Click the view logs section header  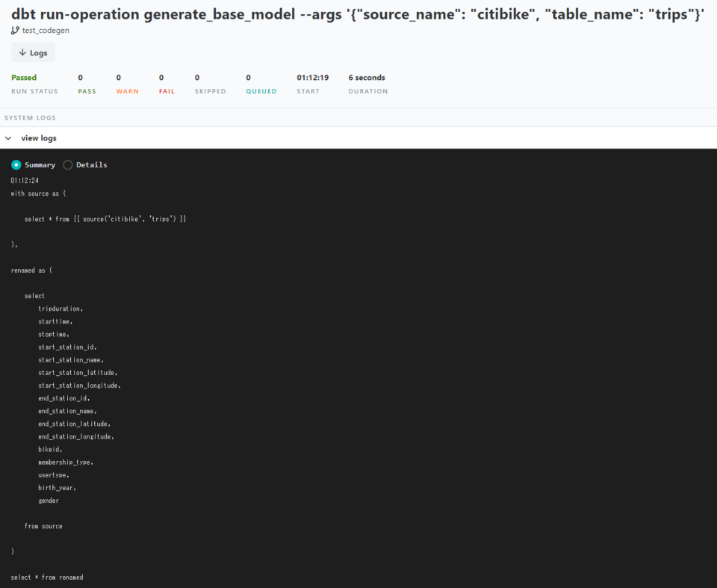[x=358, y=137]
